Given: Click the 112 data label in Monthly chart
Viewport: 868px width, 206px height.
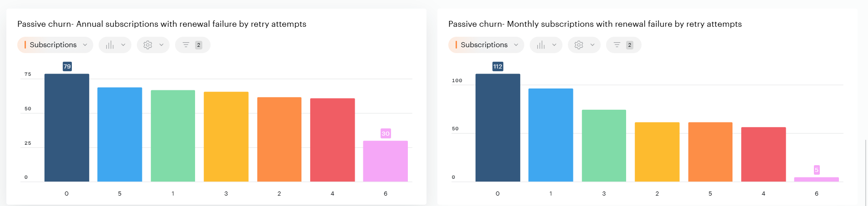Looking at the screenshot, I should coord(497,67).
